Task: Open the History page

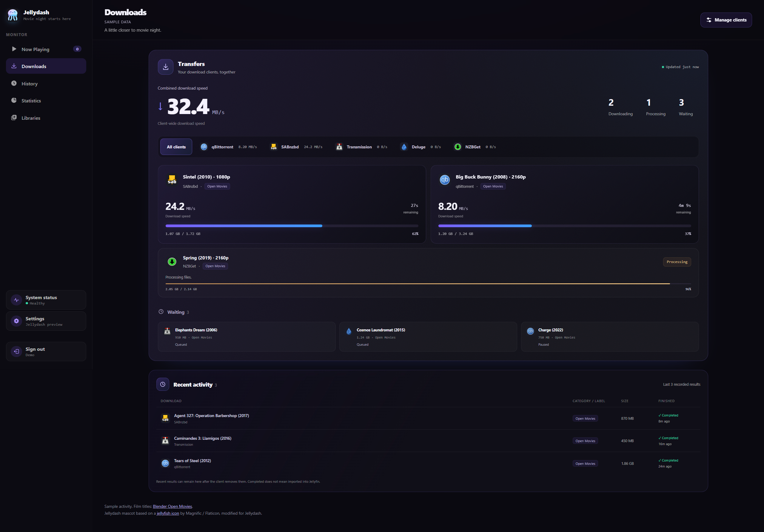Action: pos(46,84)
